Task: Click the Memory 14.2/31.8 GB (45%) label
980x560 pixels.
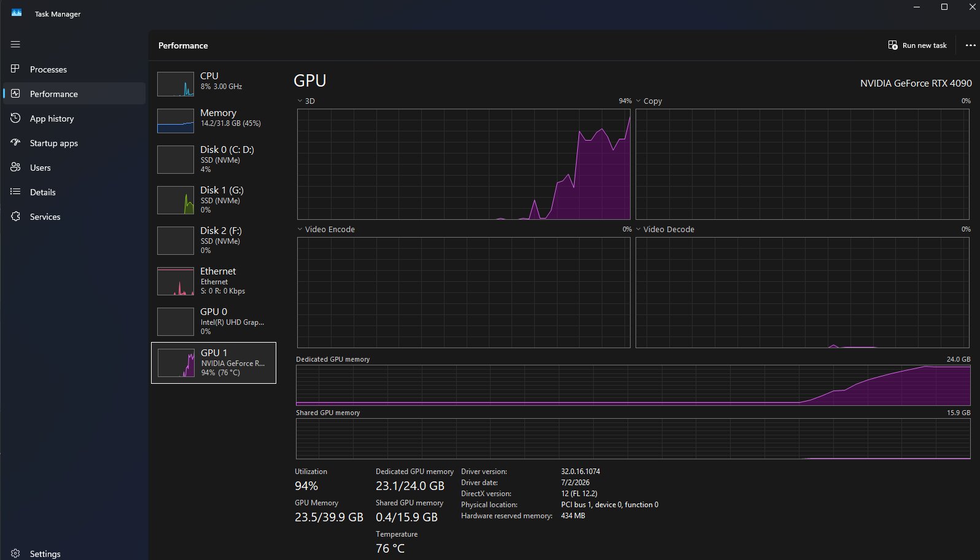Action: [231, 123]
